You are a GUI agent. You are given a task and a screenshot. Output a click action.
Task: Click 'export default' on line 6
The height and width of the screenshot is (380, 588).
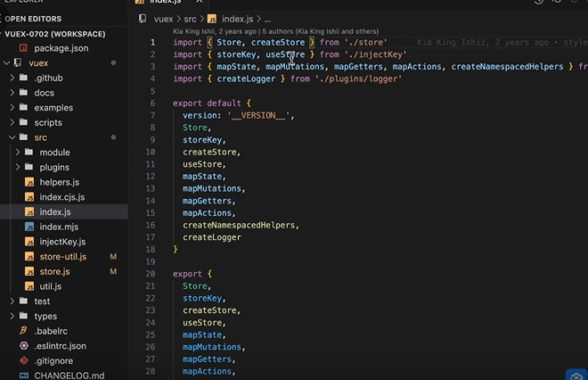coord(207,103)
